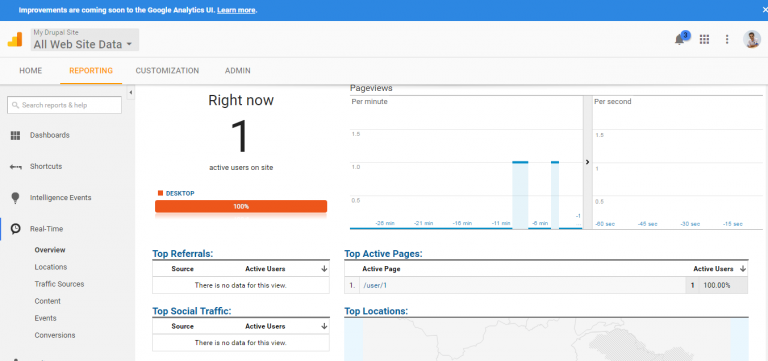This screenshot has width=768, height=361.
Task: Click the Google Analytics logo icon
Action: pyautogui.click(x=15, y=39)
